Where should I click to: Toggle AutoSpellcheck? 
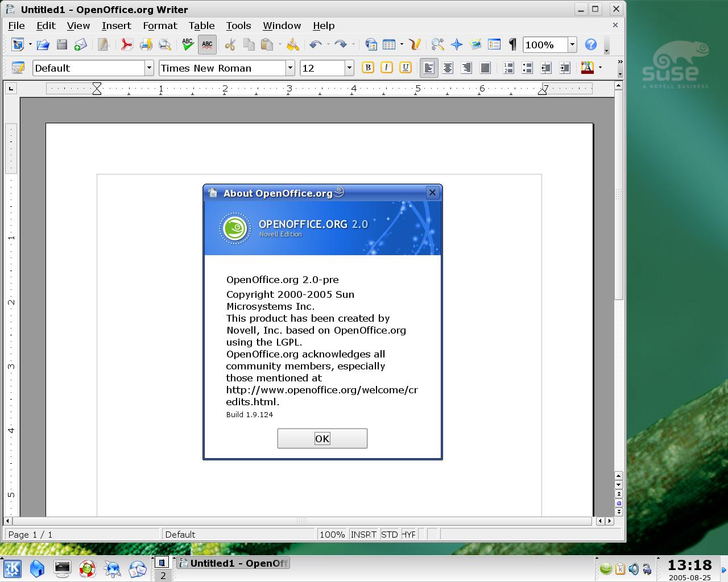click(207, 44)
